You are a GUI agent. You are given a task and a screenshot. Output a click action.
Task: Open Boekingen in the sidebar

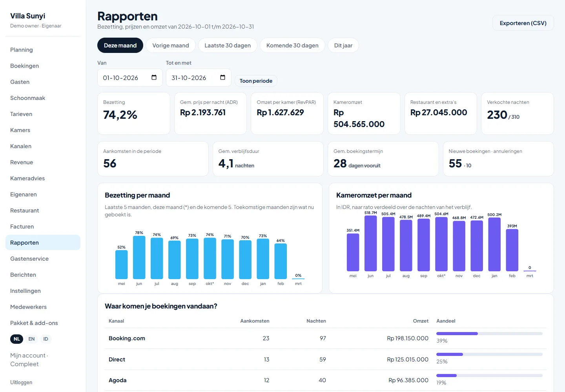pyautogui.click(x=43, y=66)
